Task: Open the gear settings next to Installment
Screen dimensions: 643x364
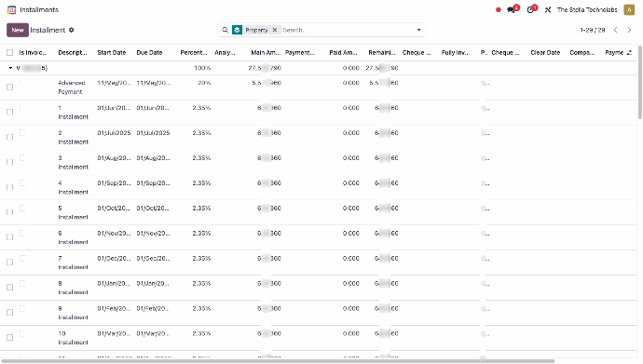Action: coord(72,30)
